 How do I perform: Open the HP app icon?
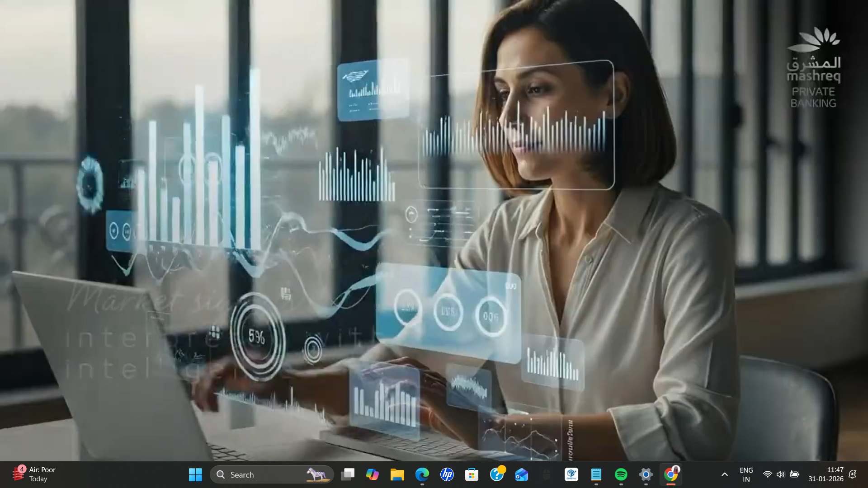447,474
